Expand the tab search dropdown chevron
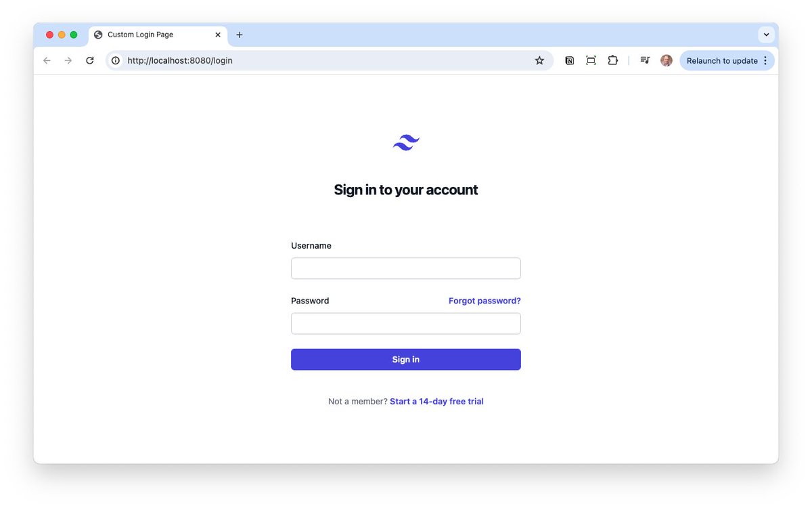812x508 pixels. coord(766,35)
